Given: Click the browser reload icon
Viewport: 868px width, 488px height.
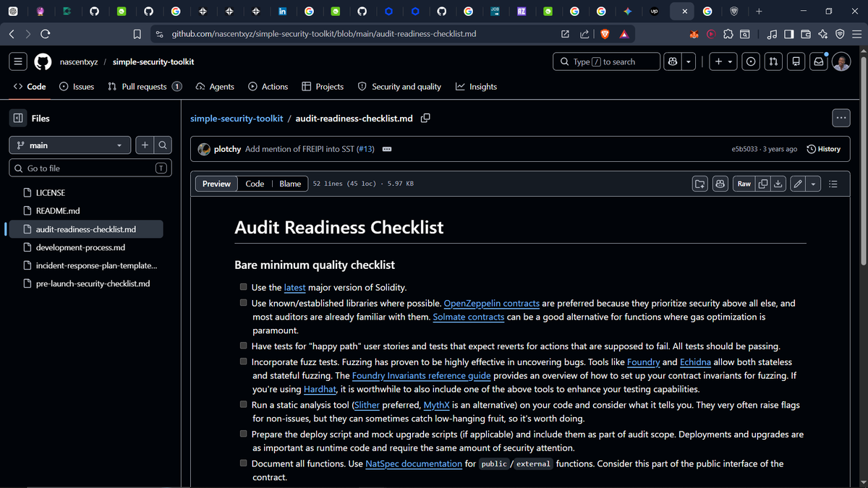Looking at the screenshot, I should 46,34.
